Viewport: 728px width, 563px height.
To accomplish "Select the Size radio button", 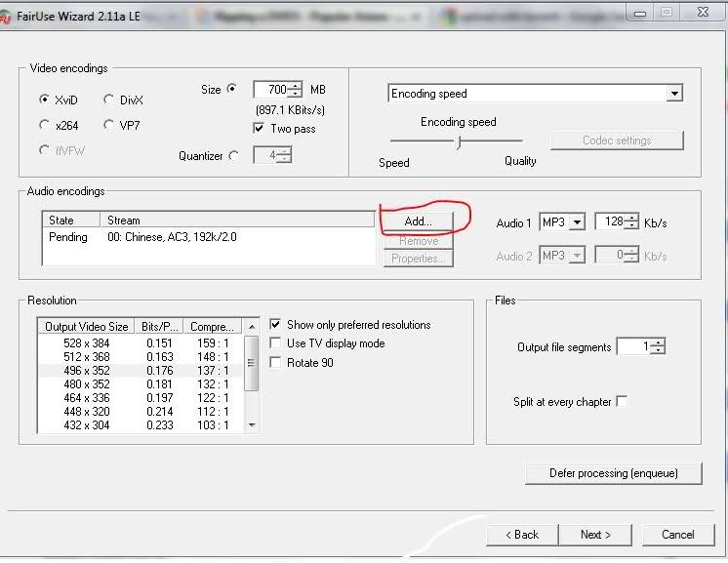I will [231, 88].
